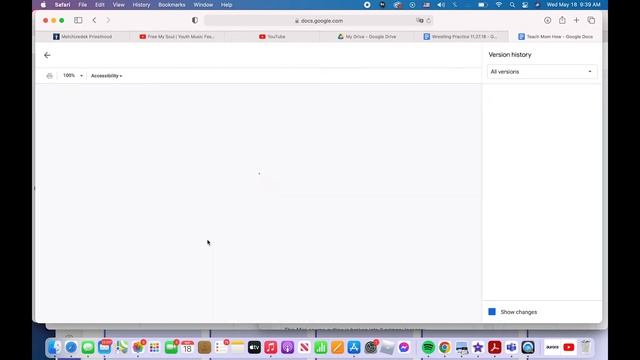
Task: Open App Store from the Dock
Action: click(354, 347)
